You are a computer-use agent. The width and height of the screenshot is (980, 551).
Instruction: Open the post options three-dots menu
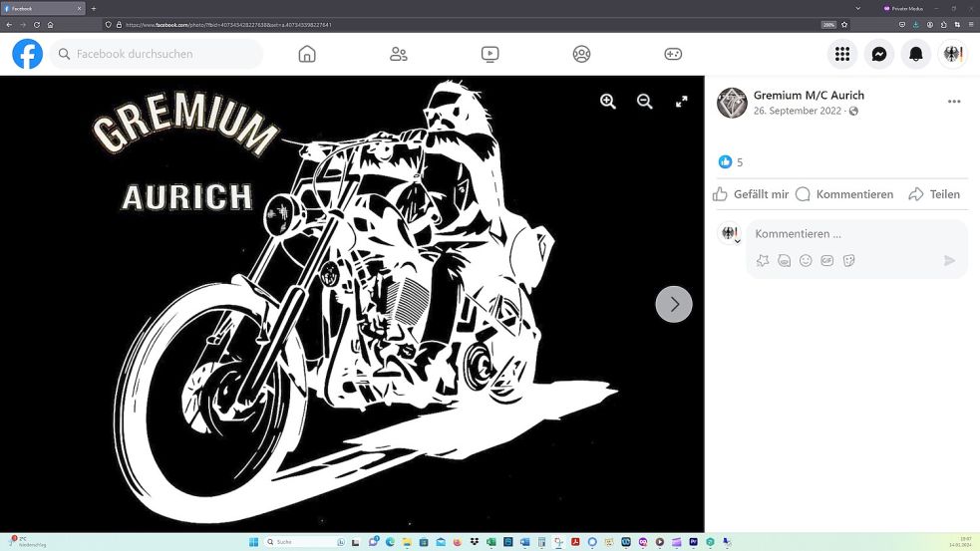[x=954, y=102]
